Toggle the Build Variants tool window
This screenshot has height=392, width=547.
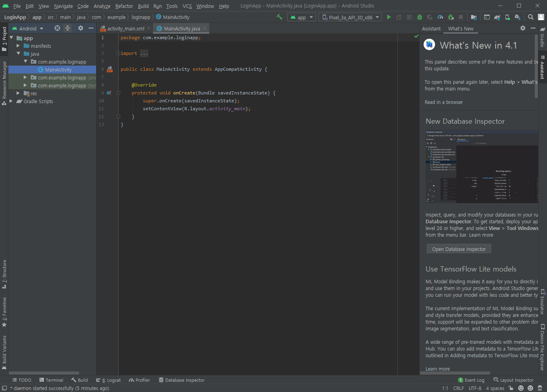pos(4,352)
